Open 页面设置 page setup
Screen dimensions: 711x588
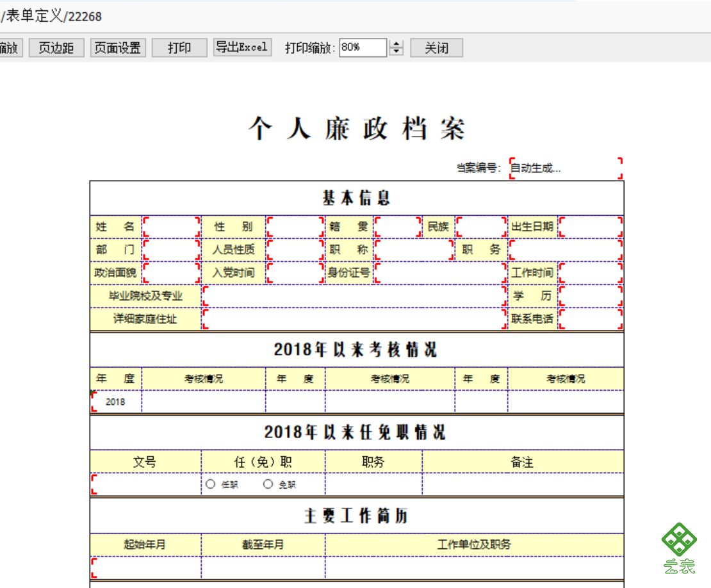(118, 47)
